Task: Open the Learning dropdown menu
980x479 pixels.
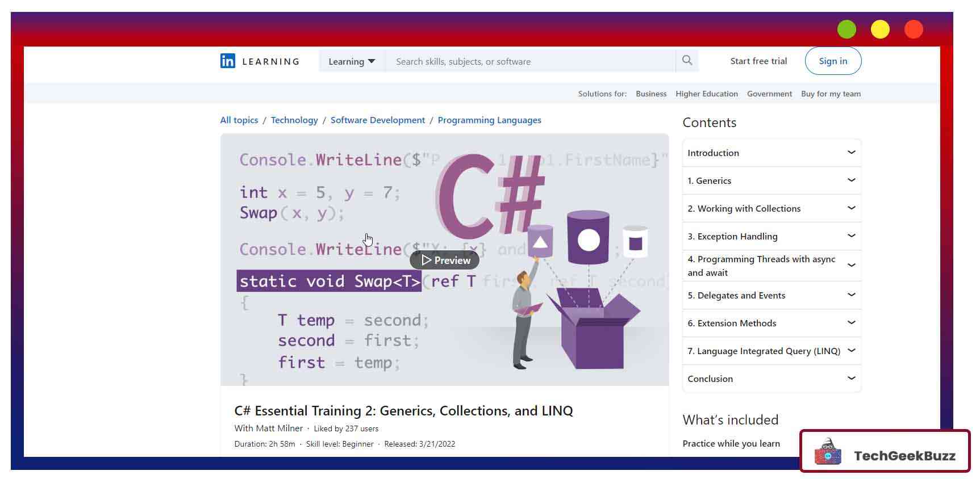Action: [352, 61]
